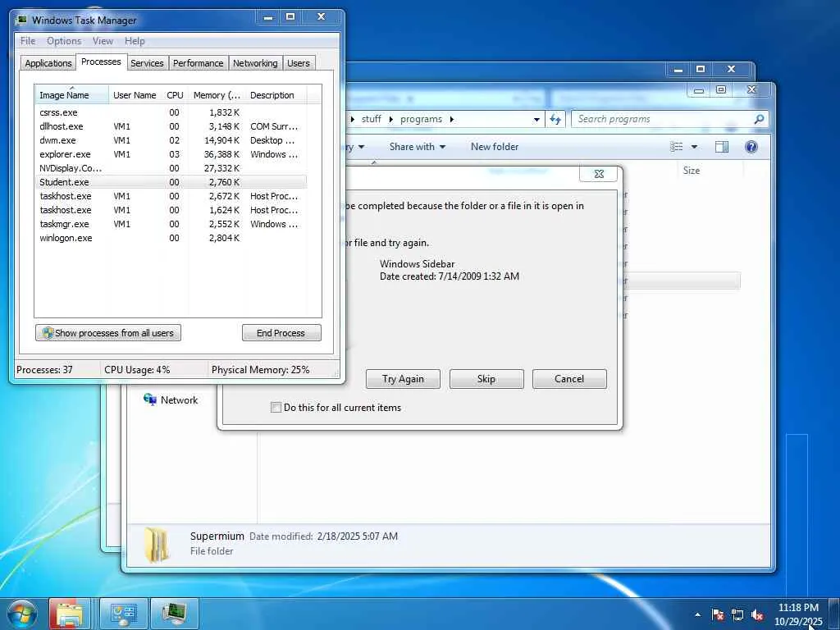The width and height of the screenshot is (840, 630).
Task: Switch to the Performance tab
Action: tap(199, 63)
